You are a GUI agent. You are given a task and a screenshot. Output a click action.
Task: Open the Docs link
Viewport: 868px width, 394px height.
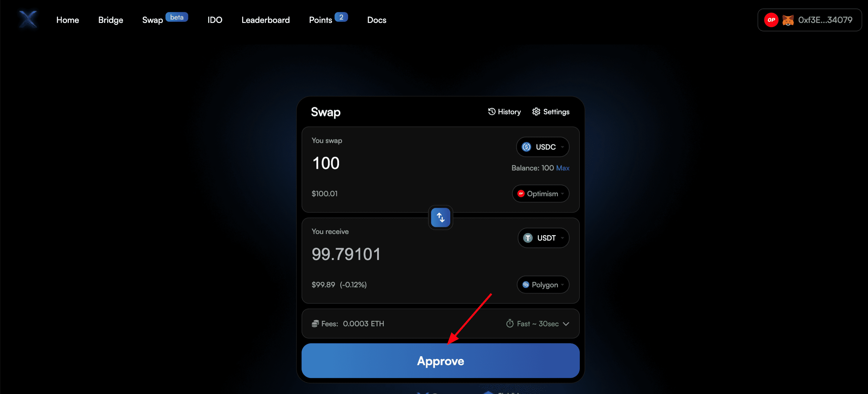point(376,20)
